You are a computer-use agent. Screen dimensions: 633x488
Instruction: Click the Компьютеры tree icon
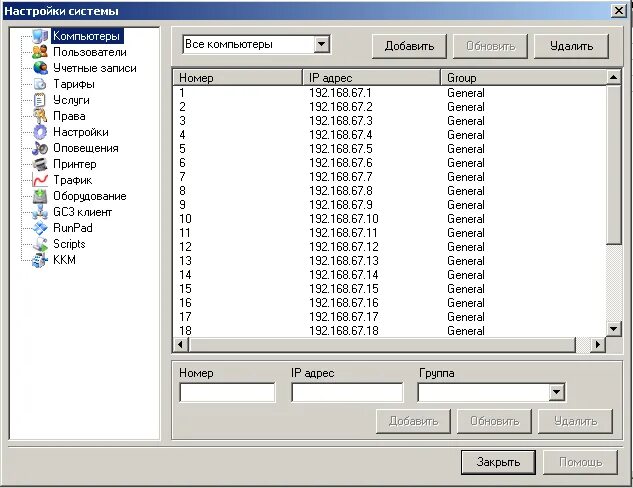40,36
